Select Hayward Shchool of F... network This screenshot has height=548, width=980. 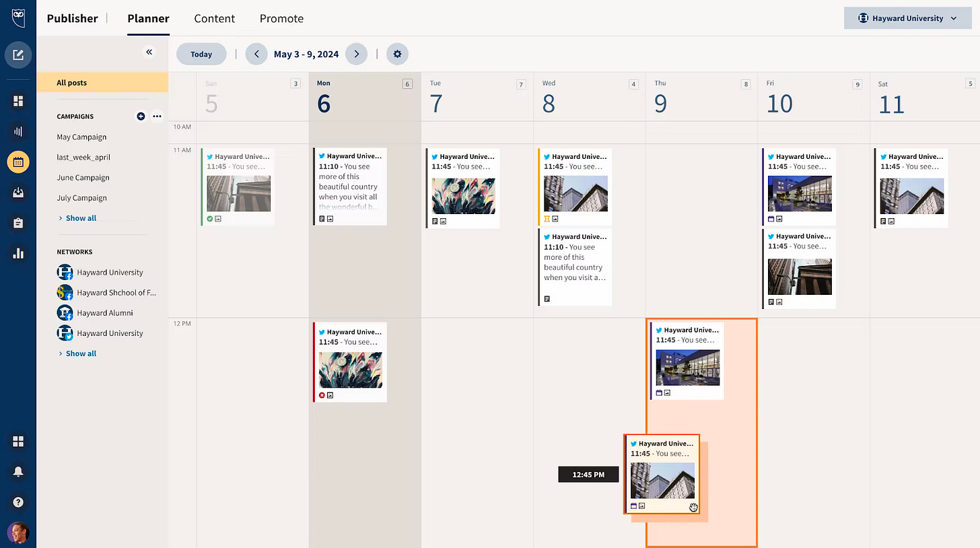pos(106,293)
